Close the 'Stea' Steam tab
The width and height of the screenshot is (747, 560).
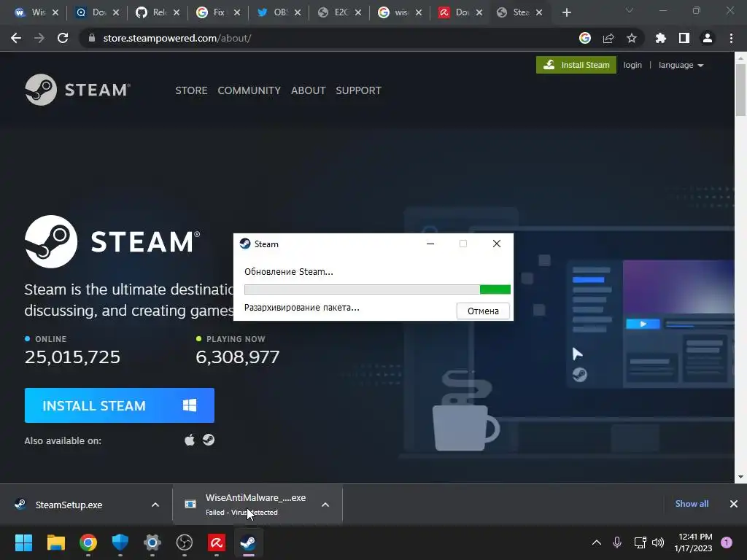(x=539, y=12)
